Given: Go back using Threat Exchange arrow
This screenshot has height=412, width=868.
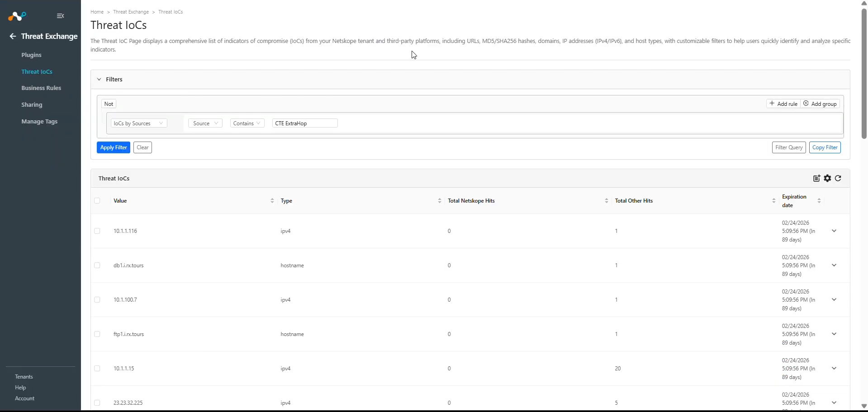Looking at the screenshot, I should click(13, 36).
